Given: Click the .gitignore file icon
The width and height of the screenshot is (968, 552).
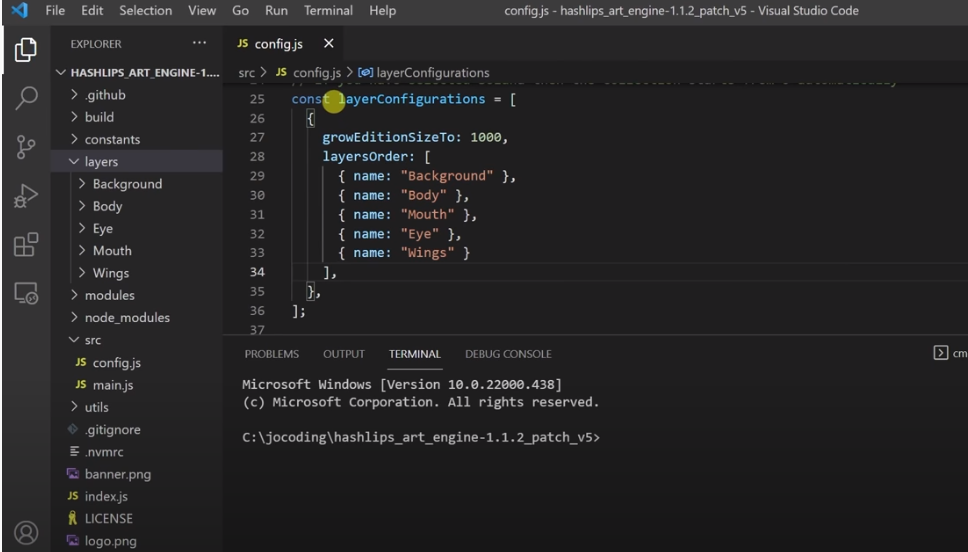Looking at the screenshot, I should 73,429.
